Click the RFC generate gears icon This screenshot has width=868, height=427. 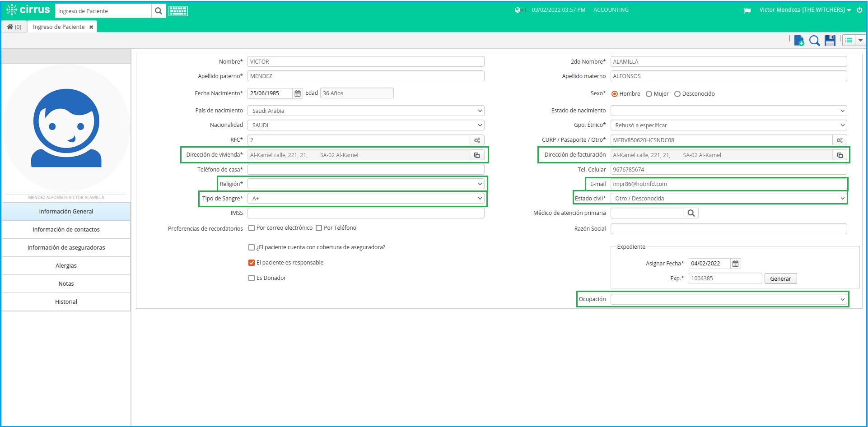click(x=477, y=140)
